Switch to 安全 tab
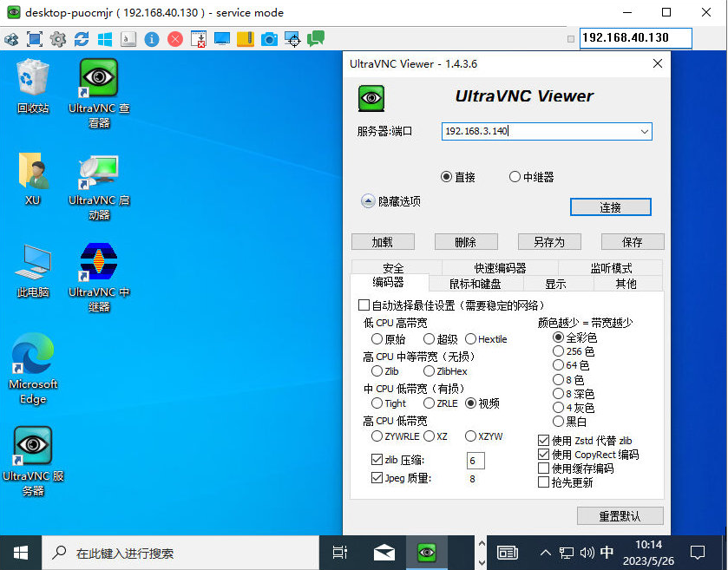Viewport: 728px width, 570px height. [393, 268]
